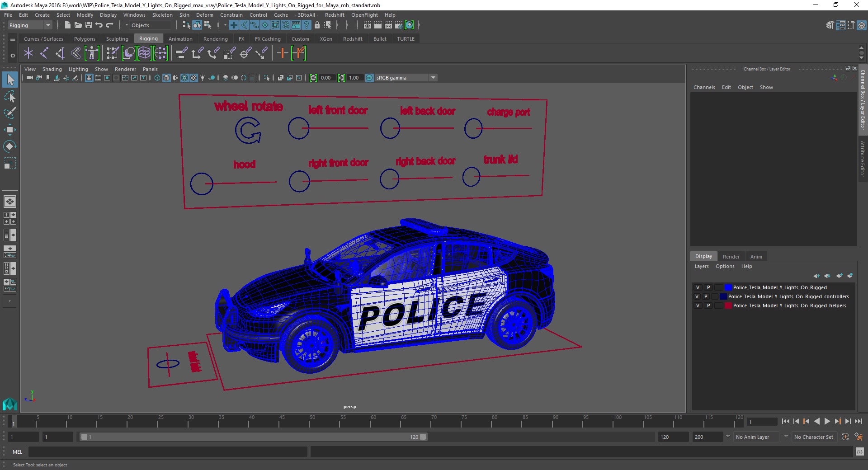Screen dimensions: 868x470
Task: Toggle playback P of Police_Tesla_Model_Y_Lights_On_Rigged layer
Action: click(x=708, y=287)
